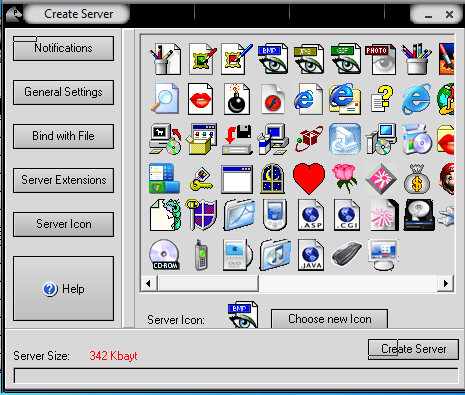
Task: Select the JPG eye file icon
Action: tap(309, 59)
